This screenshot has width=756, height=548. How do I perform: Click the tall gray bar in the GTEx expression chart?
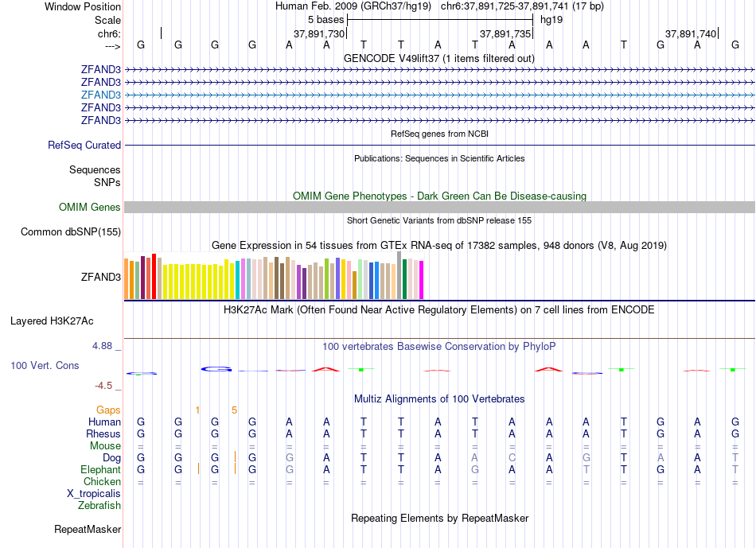(399, 275)
